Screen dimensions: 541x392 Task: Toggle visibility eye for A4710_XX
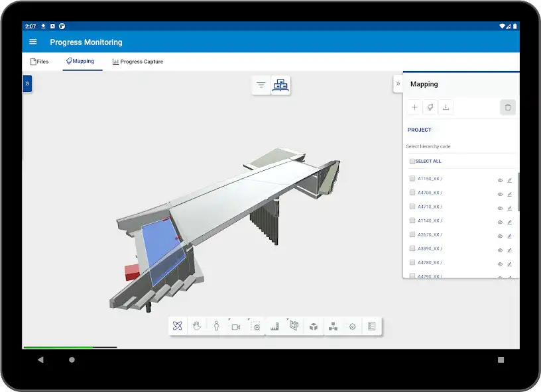click(x=500, y=208)
